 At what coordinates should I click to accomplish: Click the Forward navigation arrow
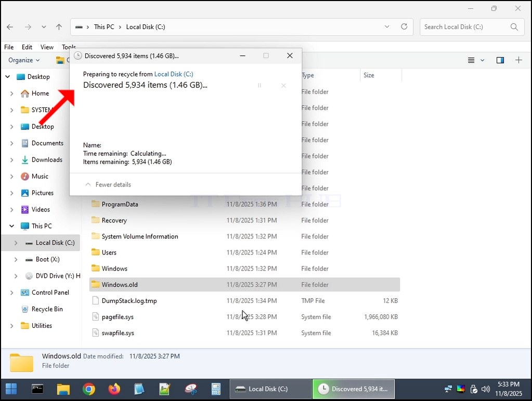[28, 27]
